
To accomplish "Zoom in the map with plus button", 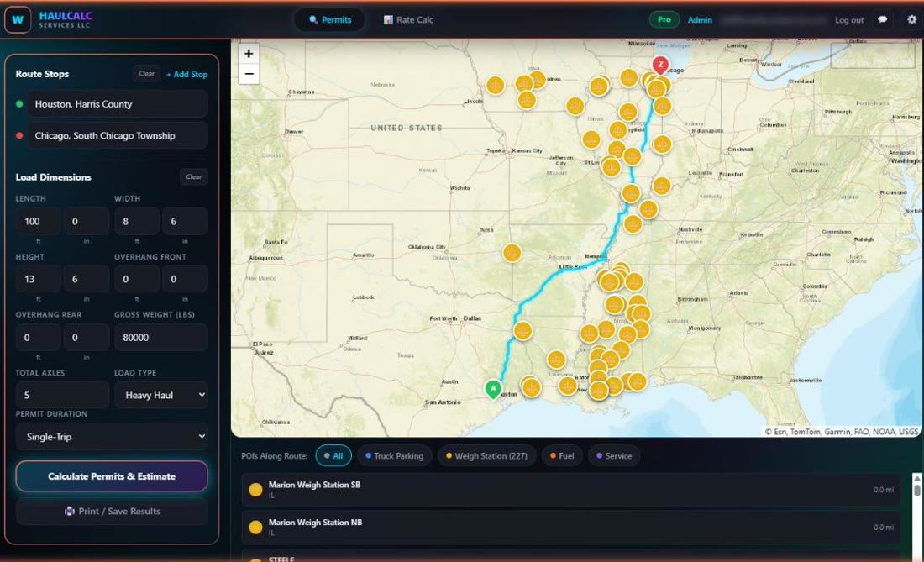I will 249,54.
